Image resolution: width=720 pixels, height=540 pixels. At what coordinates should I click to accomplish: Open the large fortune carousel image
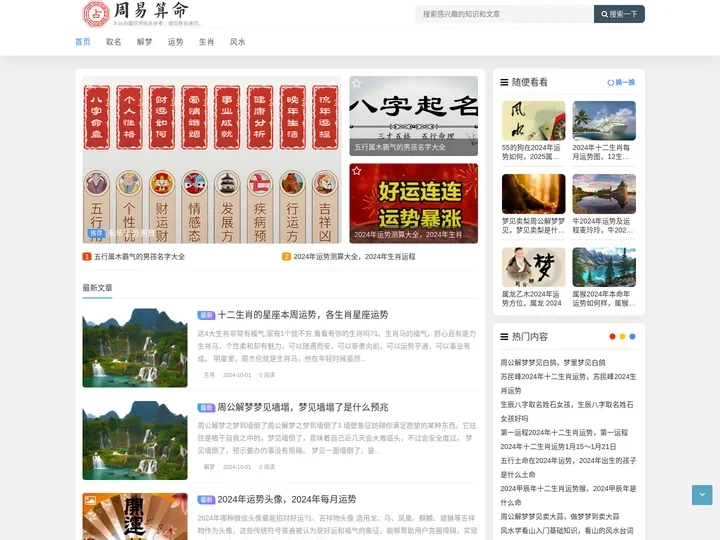(212, 159)
